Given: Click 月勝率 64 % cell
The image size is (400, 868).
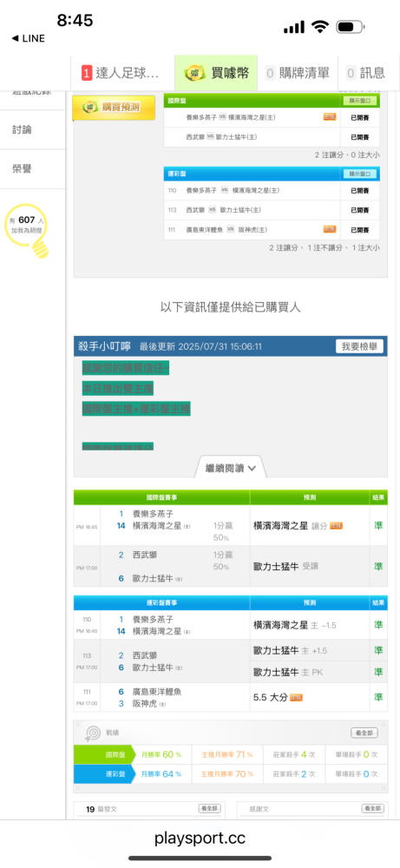Looking at the screenshot, I should 161,774.
